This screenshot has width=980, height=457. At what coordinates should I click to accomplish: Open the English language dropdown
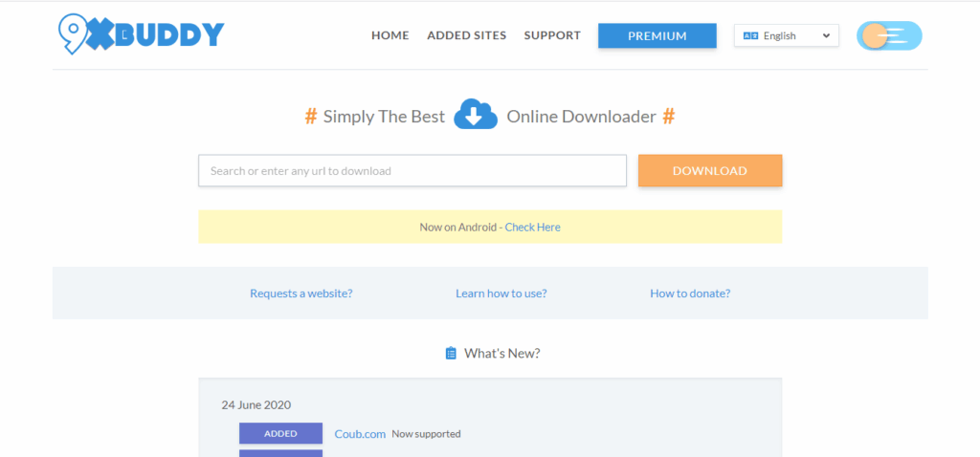point(787,35)
